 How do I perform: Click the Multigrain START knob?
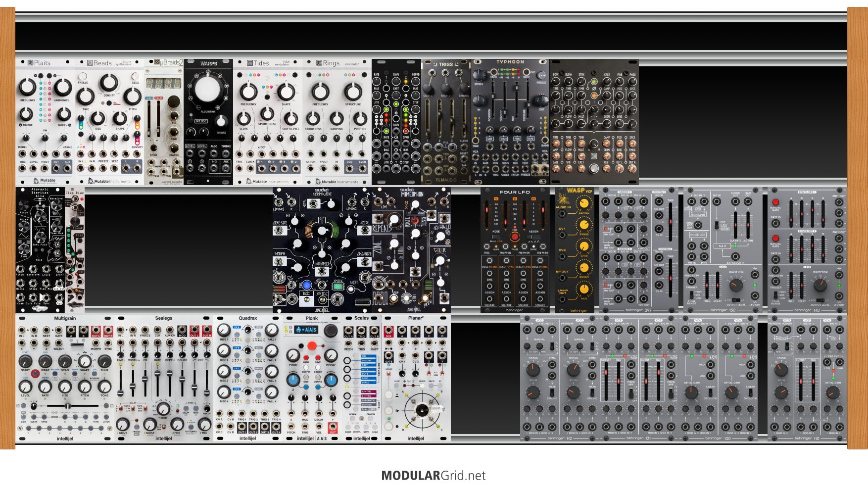[25, 361]
